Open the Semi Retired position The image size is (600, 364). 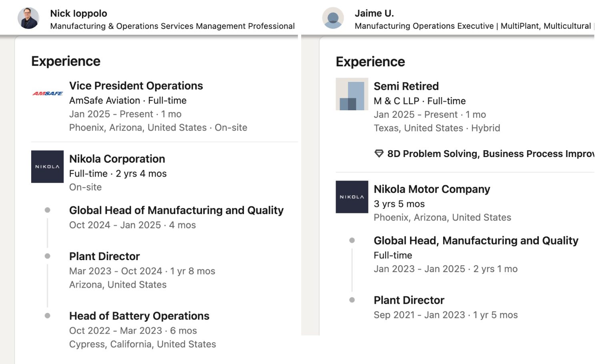coord(406,86)
